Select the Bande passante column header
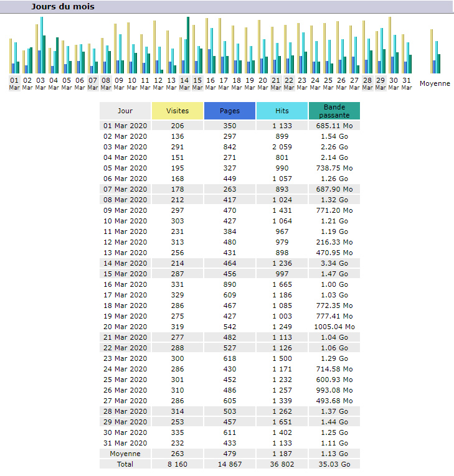This screenshot has height=476, width=454. (334, 111)
